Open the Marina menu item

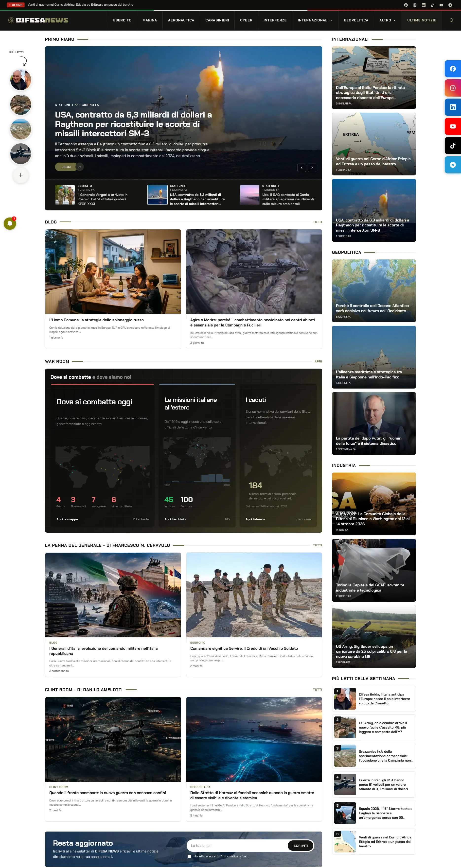pos(150,20)
